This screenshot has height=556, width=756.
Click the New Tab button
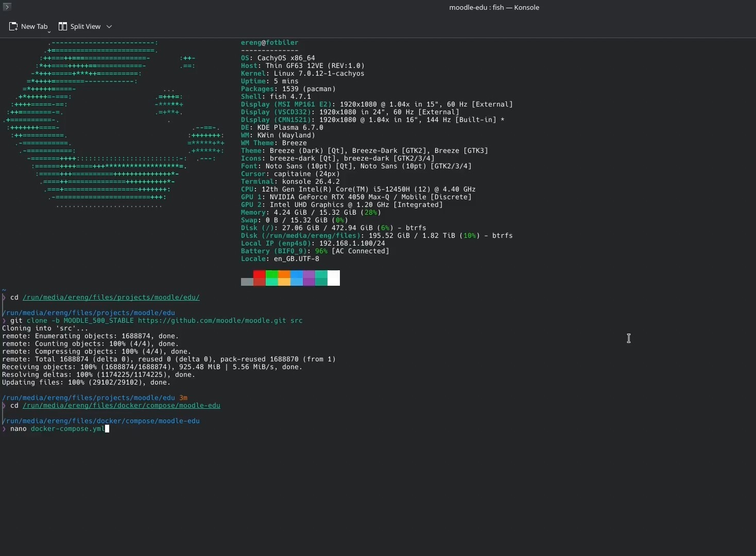(x=29, y=26)
